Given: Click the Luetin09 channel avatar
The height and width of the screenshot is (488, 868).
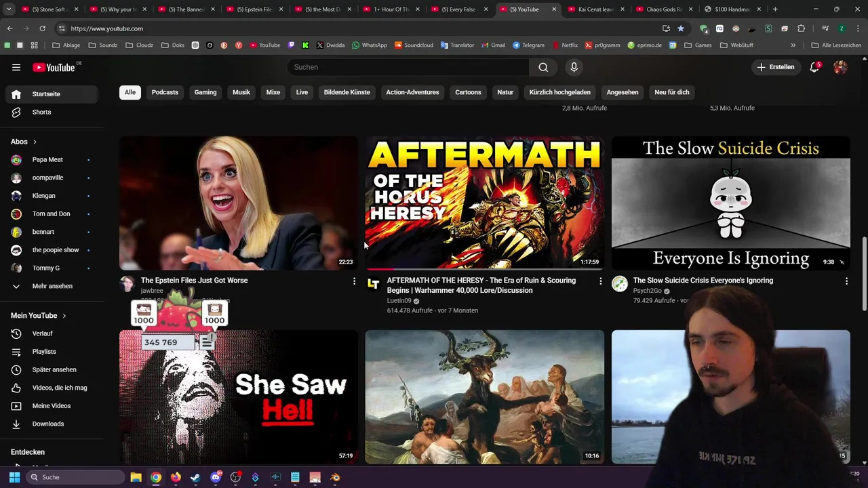Looking at the screenshot, I should (373, 284).
